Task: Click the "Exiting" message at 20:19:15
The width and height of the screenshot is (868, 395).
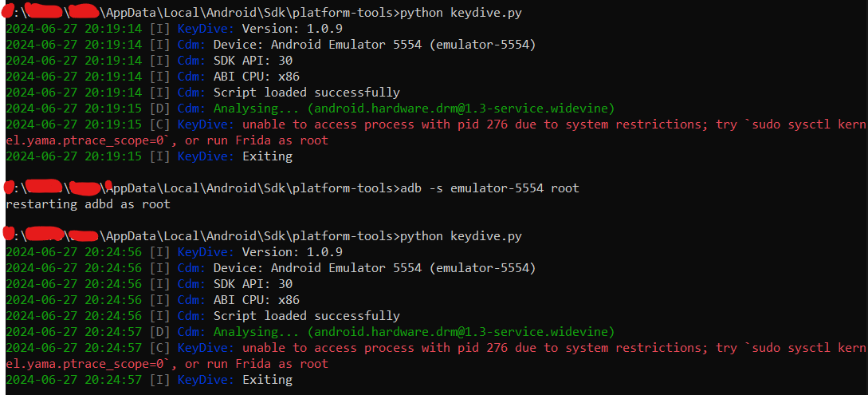Action: pyautogui.click(x=267, y=156)
